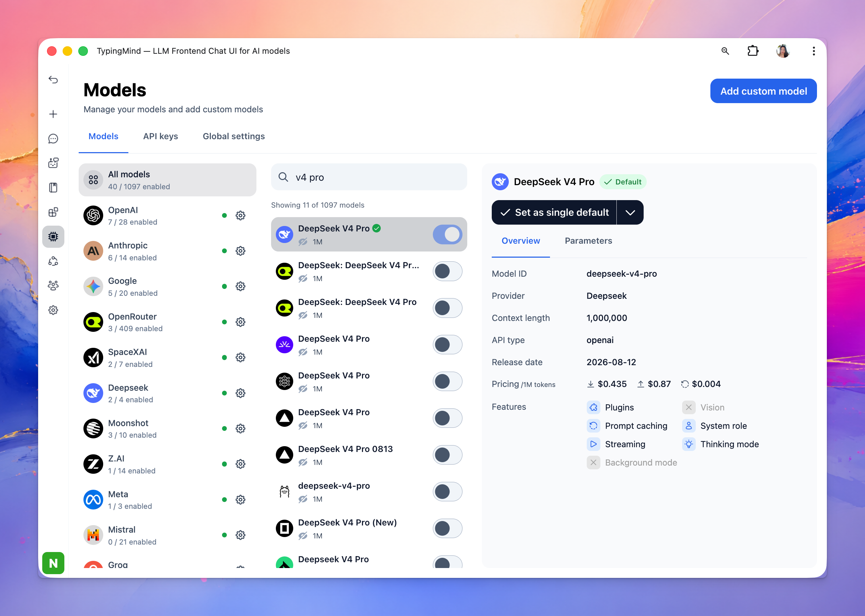Select the All models category
This screenshot has height=616, width=865.
point(168,180)
